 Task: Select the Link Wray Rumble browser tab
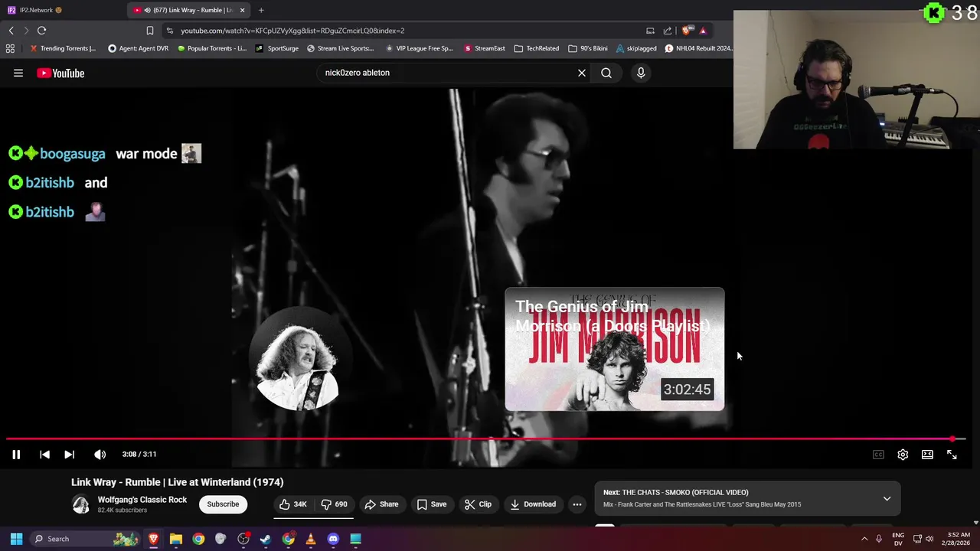click(x=187, y=10)
